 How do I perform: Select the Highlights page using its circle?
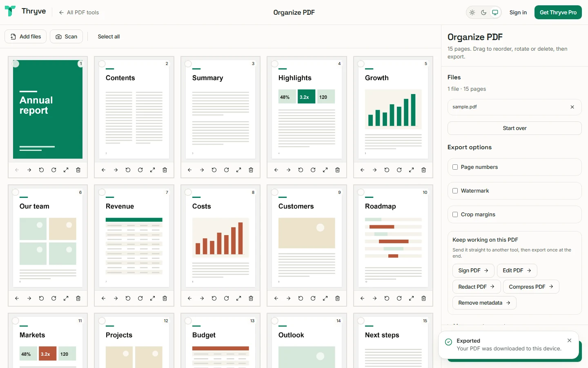pyautogui.click(x=275, y=64)
